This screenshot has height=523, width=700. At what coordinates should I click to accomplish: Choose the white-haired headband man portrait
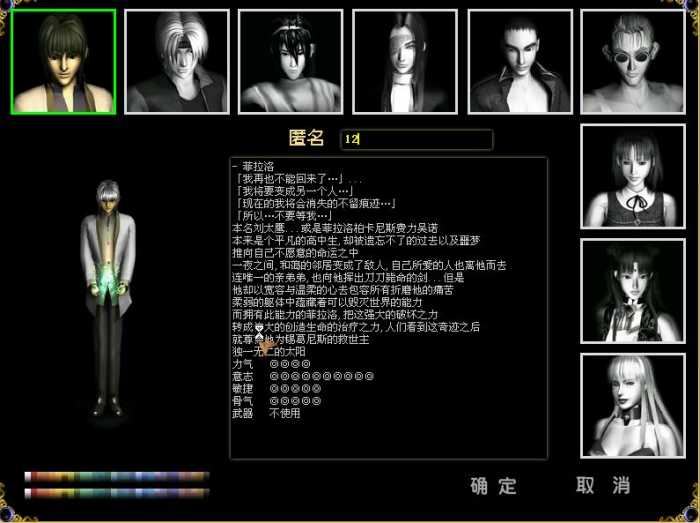(x=177, y=62)
